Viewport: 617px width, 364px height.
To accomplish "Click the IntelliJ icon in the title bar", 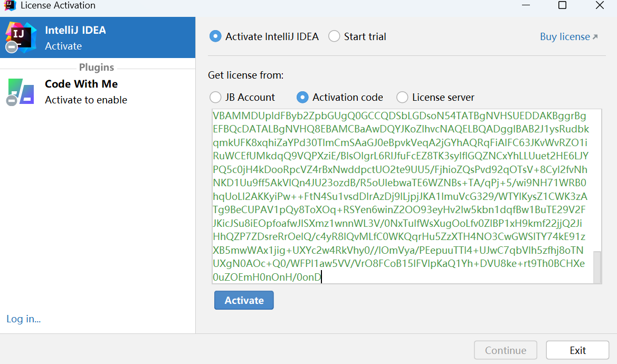I will point(10,5).
